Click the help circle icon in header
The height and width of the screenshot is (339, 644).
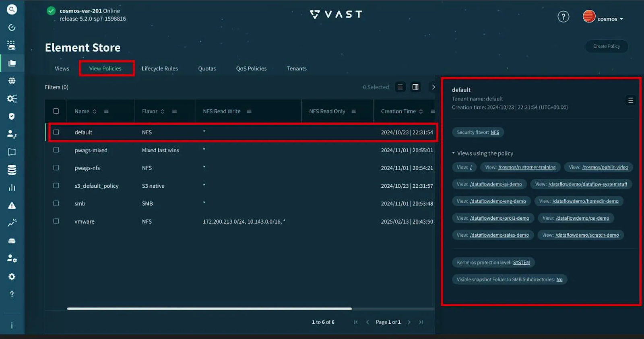tap(563, 17)
